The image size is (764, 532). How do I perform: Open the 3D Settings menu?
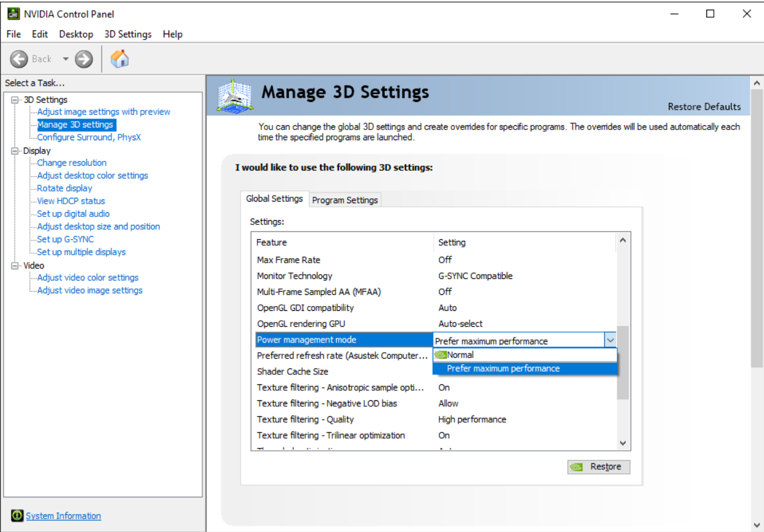point(128,34)
